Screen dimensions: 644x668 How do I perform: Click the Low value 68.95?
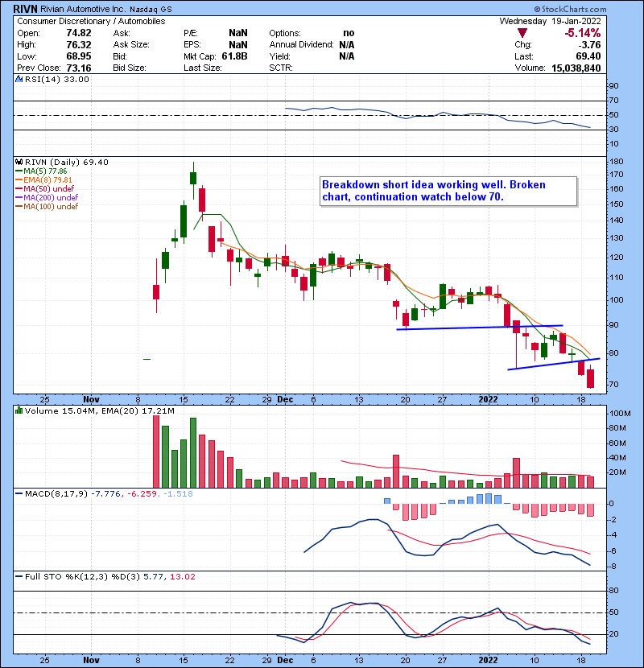point(79,56)
